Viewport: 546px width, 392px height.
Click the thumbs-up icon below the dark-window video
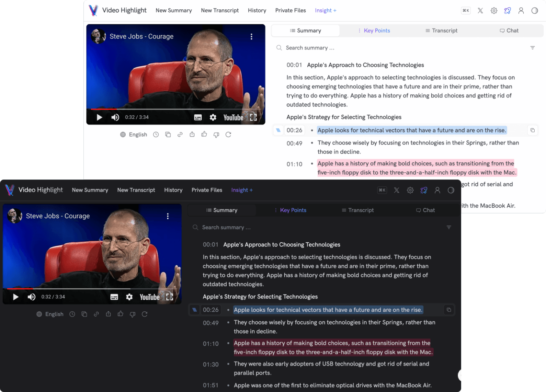[121, 314]
